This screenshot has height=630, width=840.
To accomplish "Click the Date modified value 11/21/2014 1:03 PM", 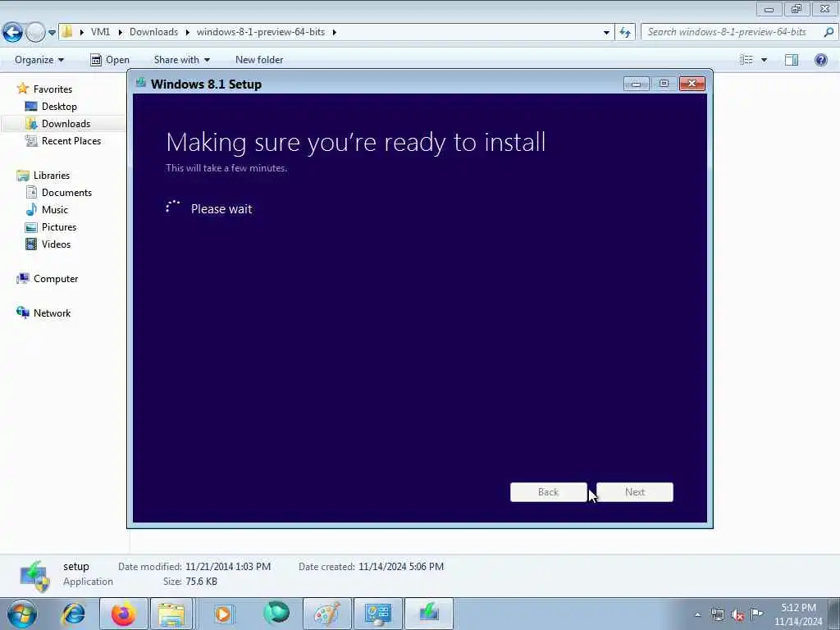I will (x=228, y=567).
